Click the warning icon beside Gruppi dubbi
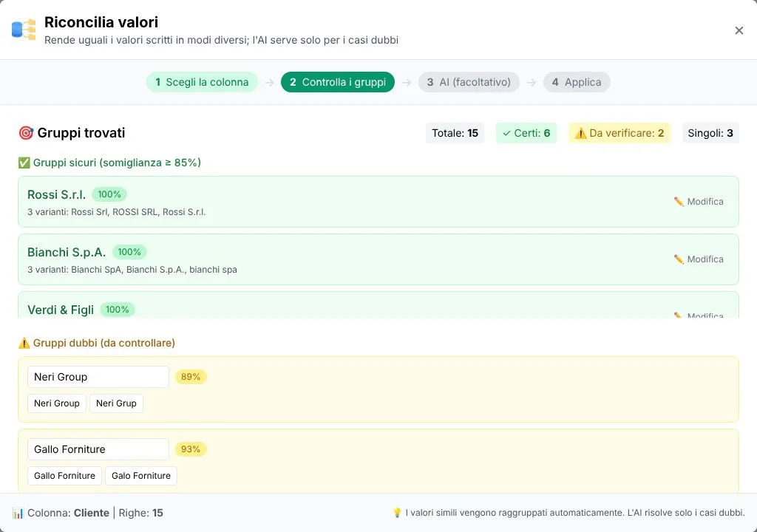The height and width of the screenshot is (532, 757). (x=24, y=343)
